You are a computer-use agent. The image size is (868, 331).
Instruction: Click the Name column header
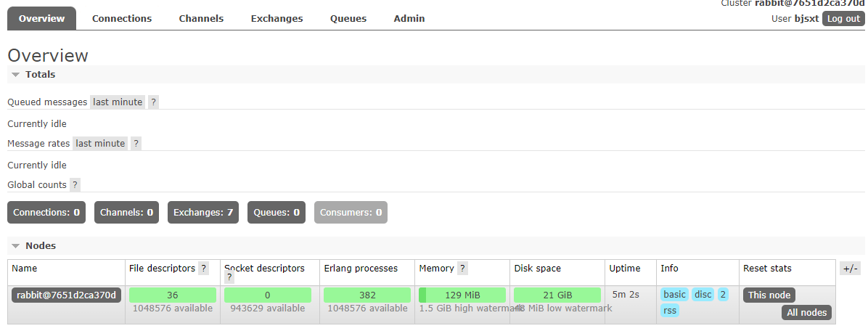[25, 269]
